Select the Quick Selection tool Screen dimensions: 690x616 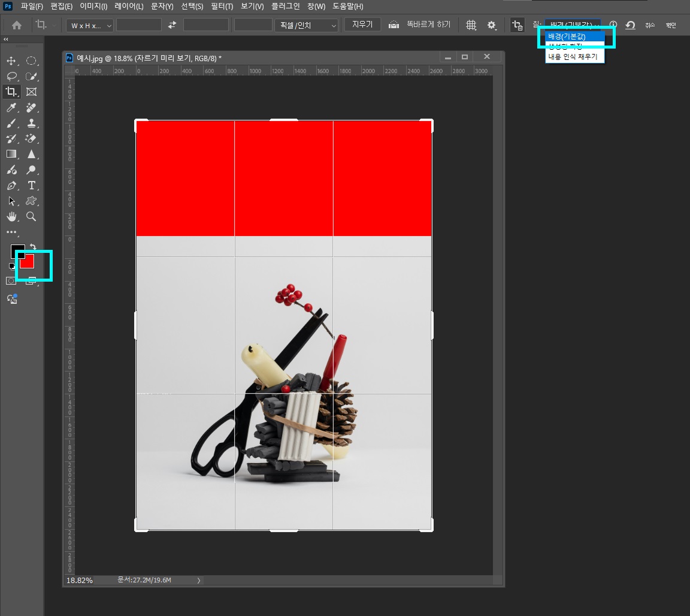(x=31, y=76)
